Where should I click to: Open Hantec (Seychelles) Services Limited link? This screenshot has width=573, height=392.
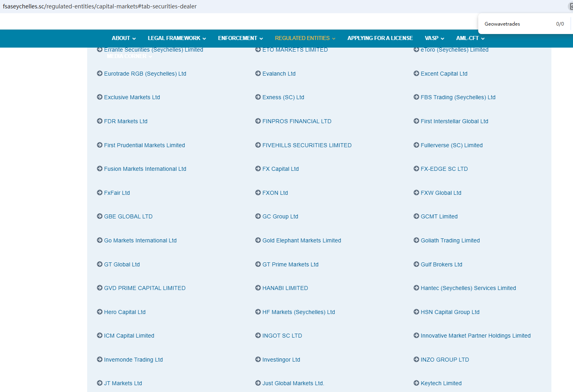pyautogui.click(x=468, y=288)
